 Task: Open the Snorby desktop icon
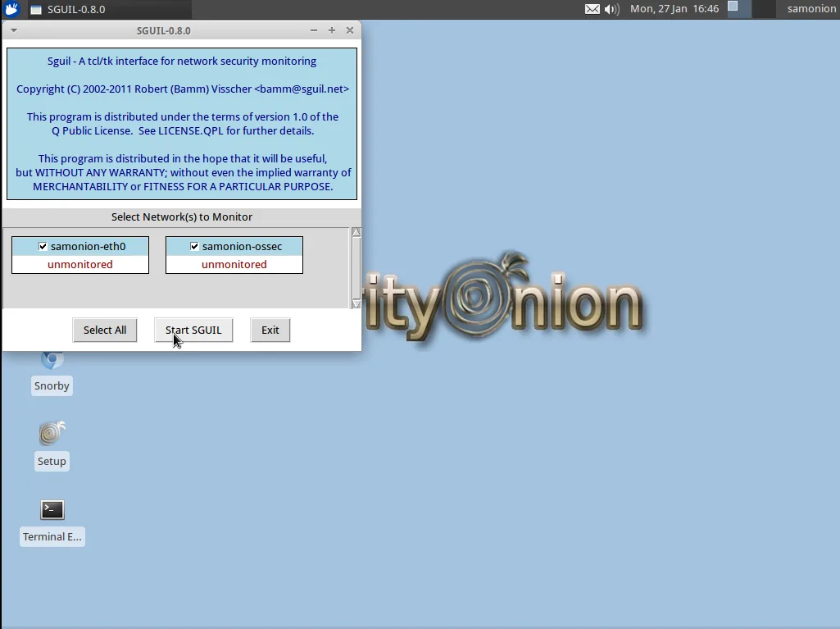(x=52, y=372)
